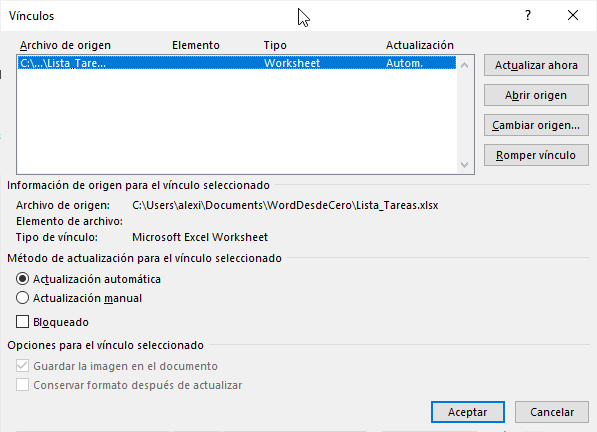
Task: Click the list scroll up arrow
Action: pos(464,65)
